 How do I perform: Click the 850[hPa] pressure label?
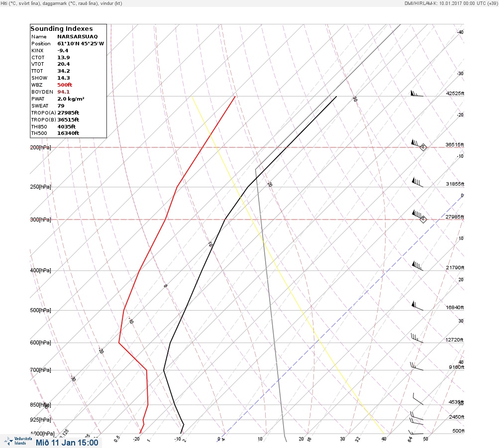coord(40,405)
